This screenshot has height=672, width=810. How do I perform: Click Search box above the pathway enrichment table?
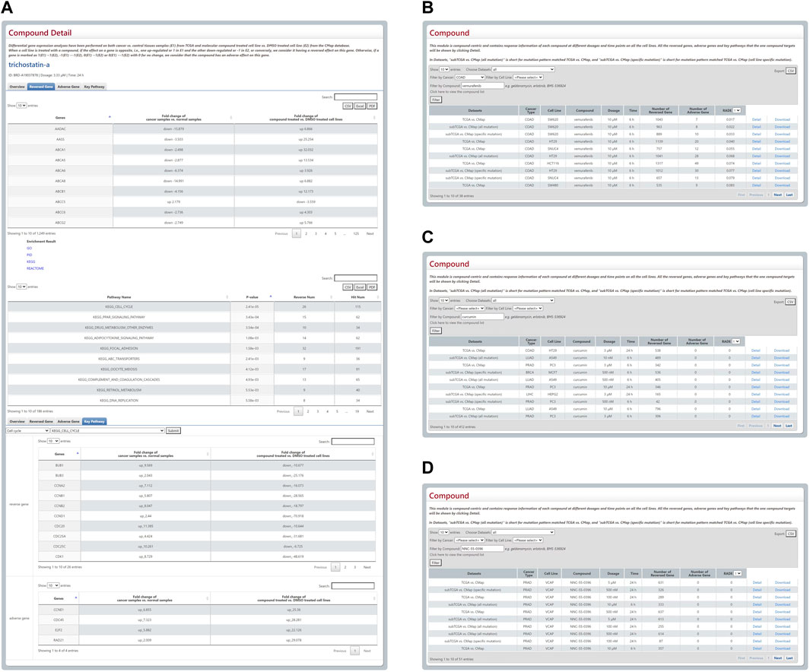point(355,278)
